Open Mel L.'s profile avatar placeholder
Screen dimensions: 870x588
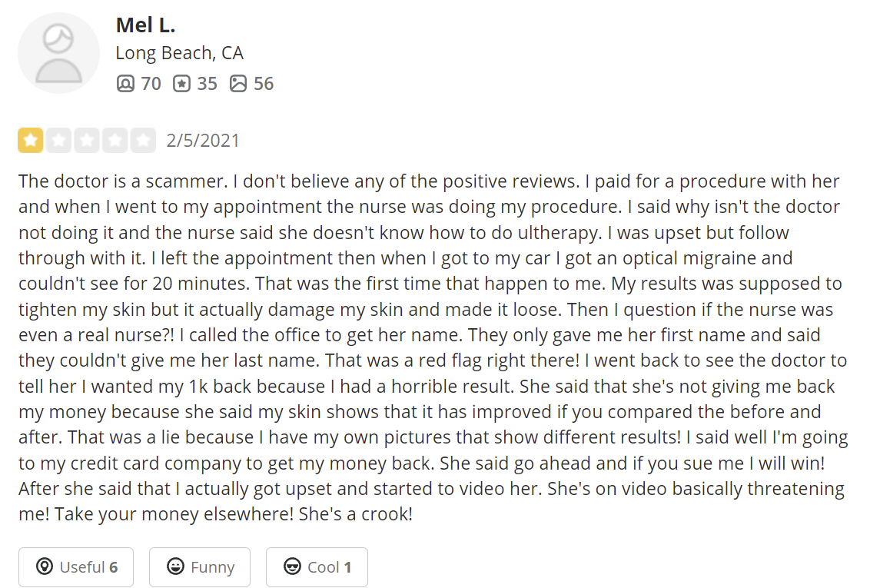click(59, 53)
